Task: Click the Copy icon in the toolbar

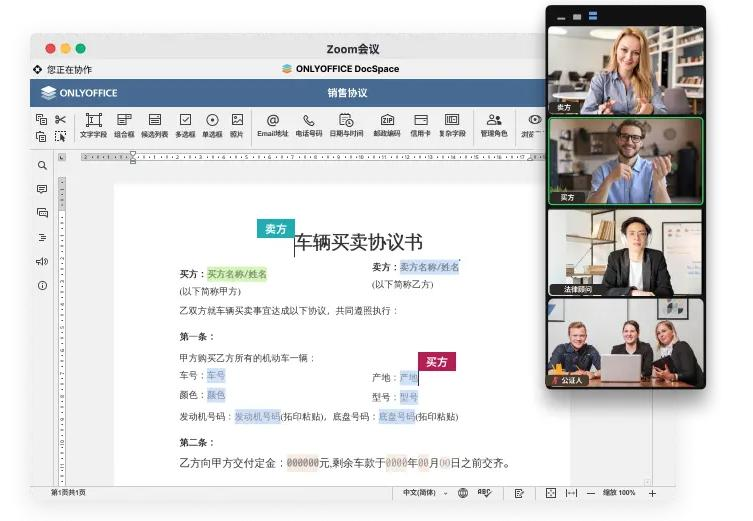Action: coord(41,119)
